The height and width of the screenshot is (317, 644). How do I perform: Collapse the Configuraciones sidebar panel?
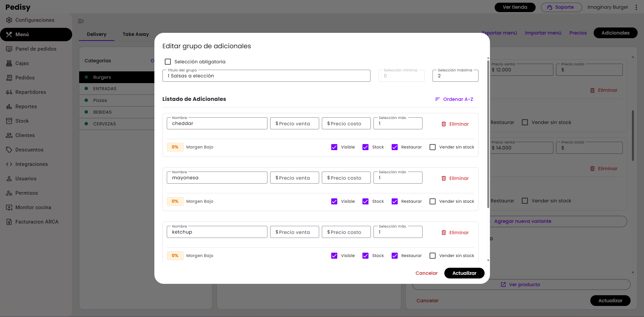81,21
